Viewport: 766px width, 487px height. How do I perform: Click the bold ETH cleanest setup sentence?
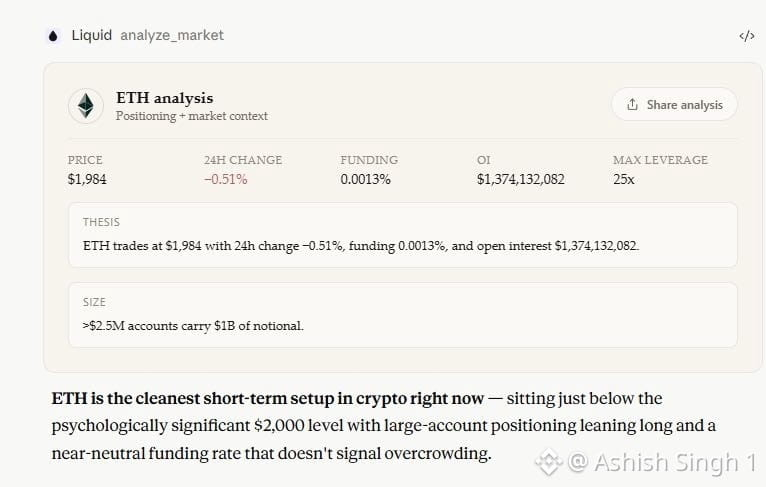[268, 399]
